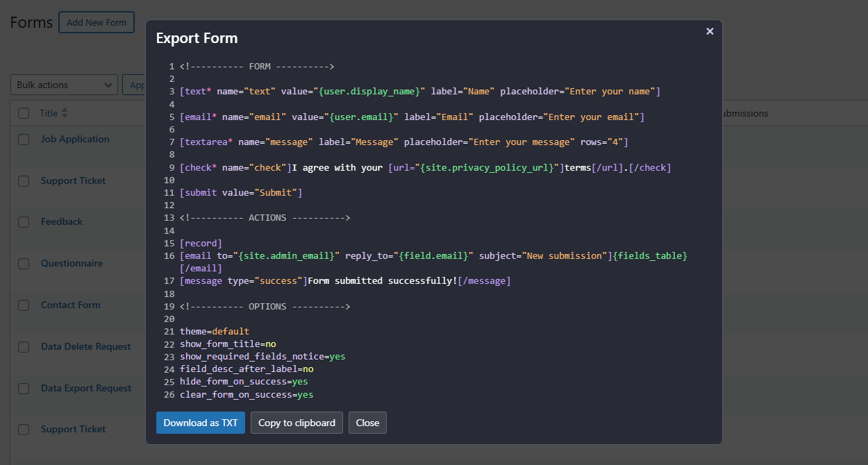
Task: Open the Data Export Request form
Action: click(86, 388)
